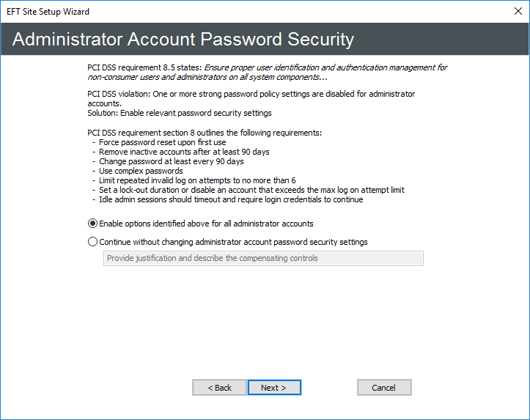Go to previous page with Back button
The width and height of the screenshot is (530, 420).
[x=219, y=388]
